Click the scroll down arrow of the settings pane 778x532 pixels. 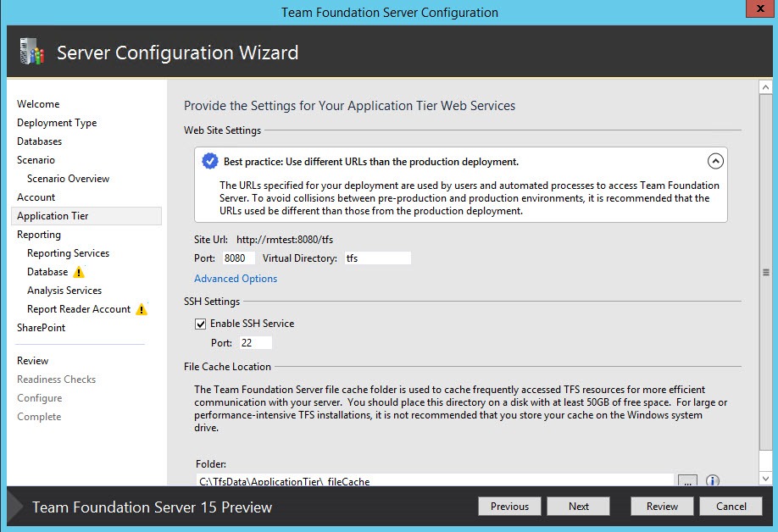[765, 479]
